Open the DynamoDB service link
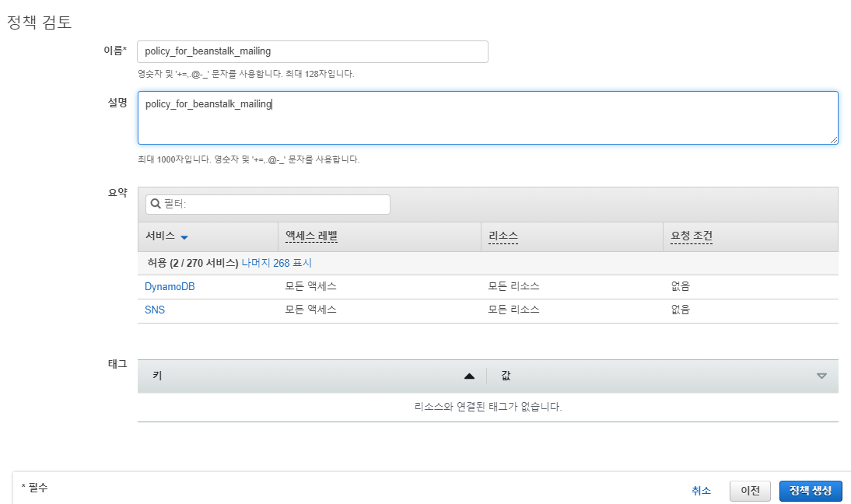The width and height of the screenshot is (851, 504). coord(170,286)
